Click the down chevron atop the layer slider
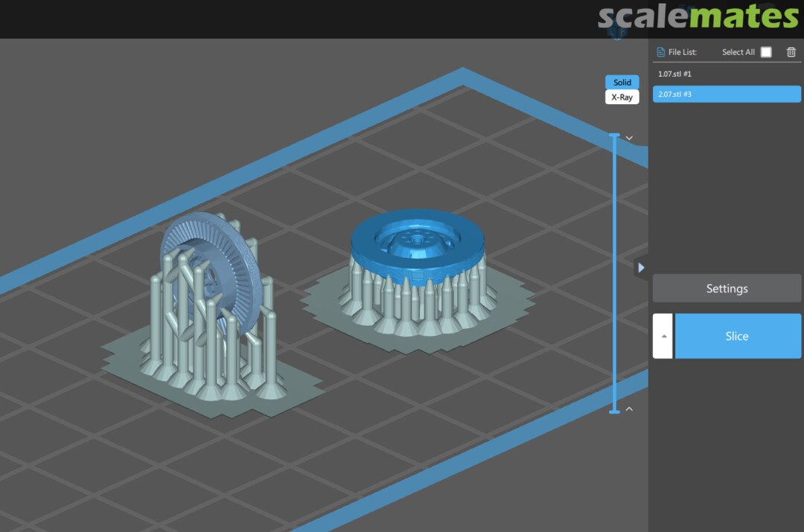Screen dimensions: 804x532 pos(629,138)
